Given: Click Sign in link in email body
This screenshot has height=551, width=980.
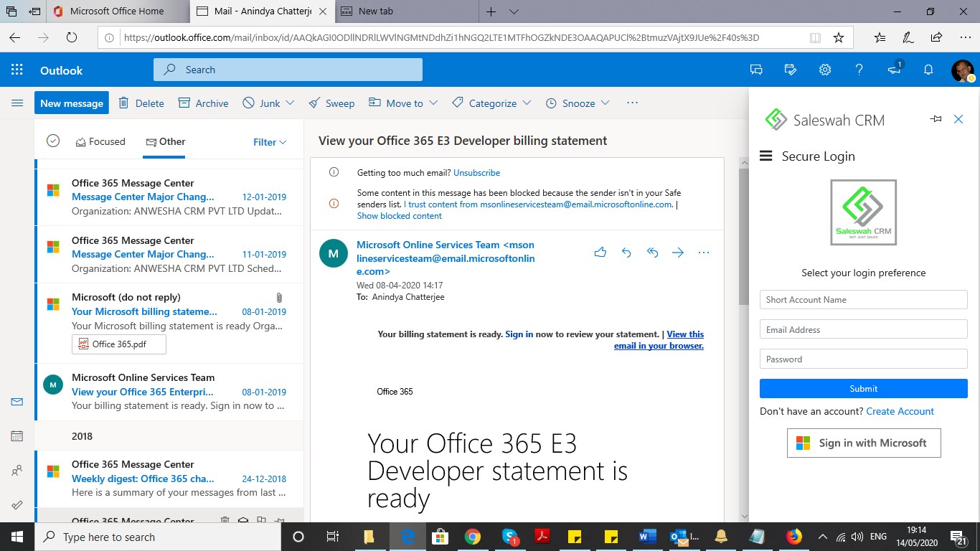Looking at the screenshot, I should (519, 334).
